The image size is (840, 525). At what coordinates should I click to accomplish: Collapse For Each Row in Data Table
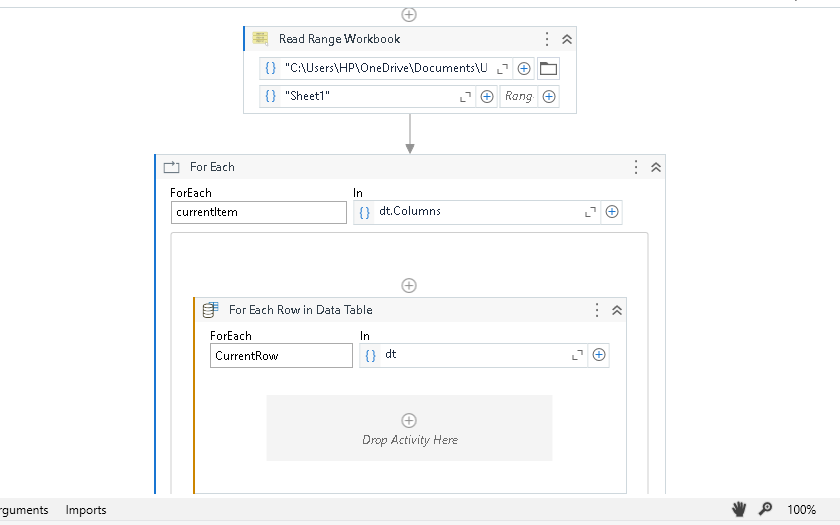click(617, 310)
